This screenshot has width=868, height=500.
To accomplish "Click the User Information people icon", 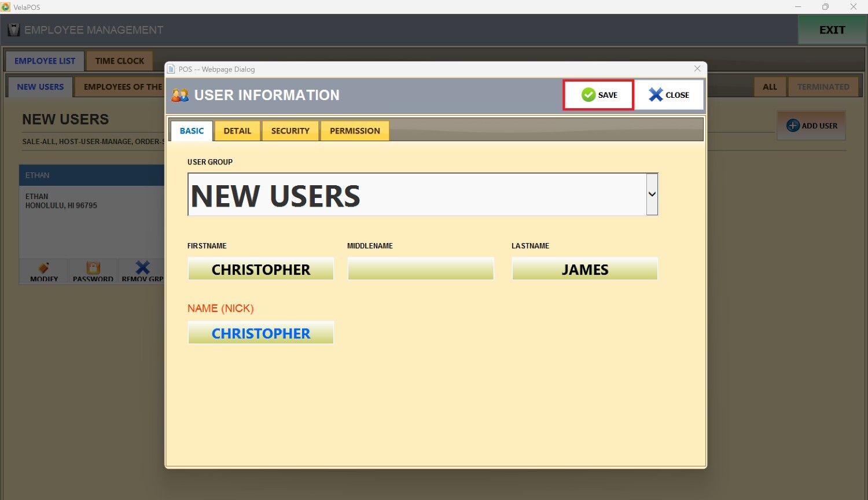I will [180, 95].
